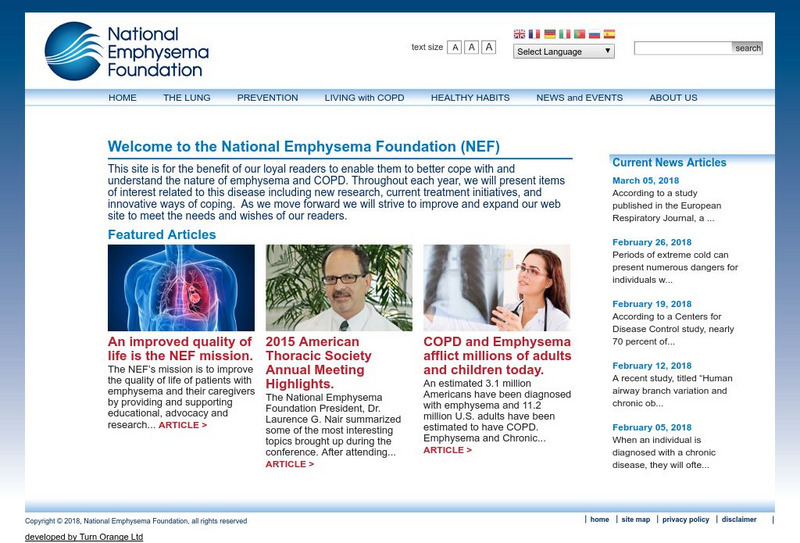800x543 pixels.
Task: Set smallest text size A
Action: (x=455, y=47)
